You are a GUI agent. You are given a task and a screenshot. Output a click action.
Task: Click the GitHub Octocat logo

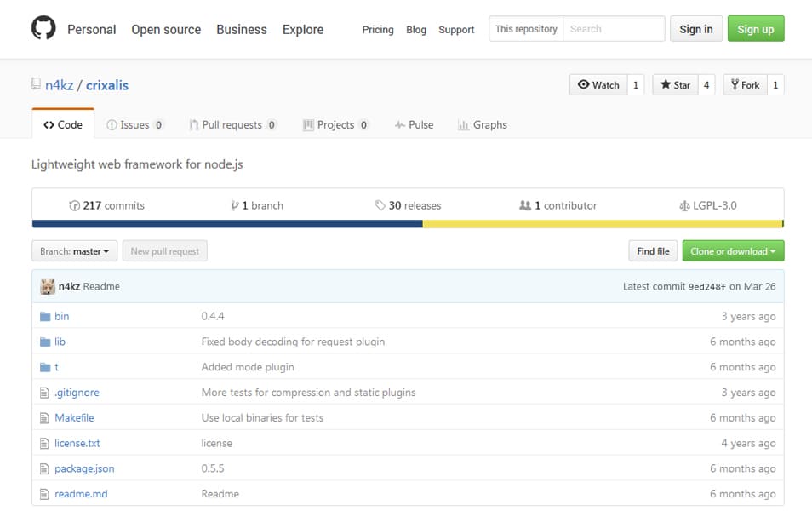(x=43, y=29)
